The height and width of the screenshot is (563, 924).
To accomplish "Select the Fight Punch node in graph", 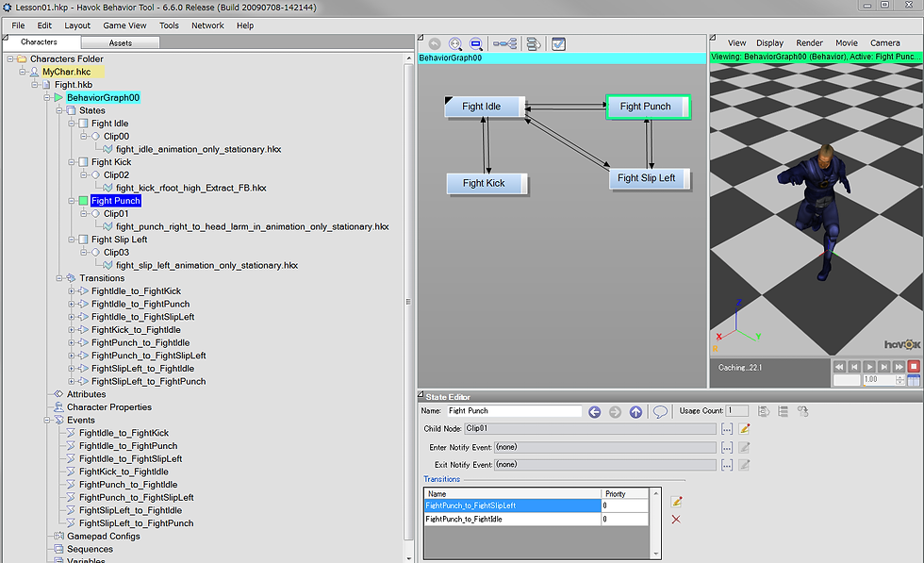I will (x=649, y=107).
